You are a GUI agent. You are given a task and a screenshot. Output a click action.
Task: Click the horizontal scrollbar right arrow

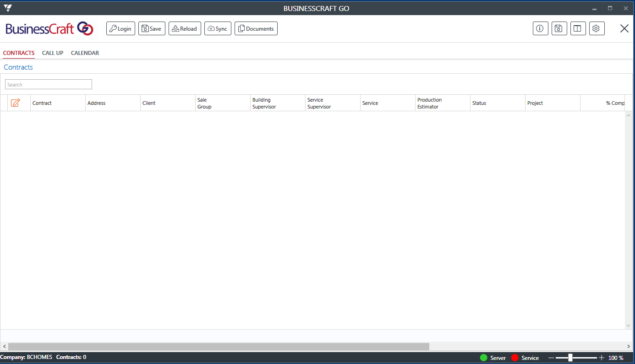(629, 347)
